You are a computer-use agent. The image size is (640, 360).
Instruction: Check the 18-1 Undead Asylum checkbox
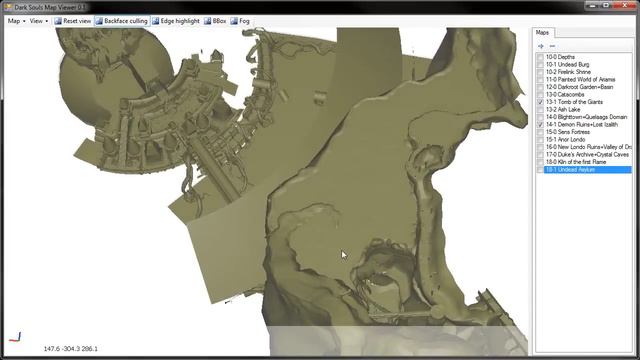click(x=540, y=169)
